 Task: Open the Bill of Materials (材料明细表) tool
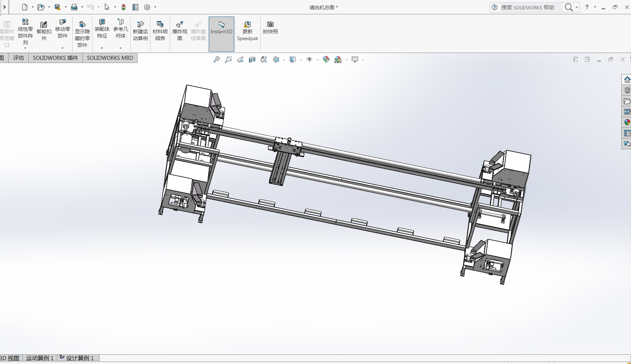click(160, 31)
